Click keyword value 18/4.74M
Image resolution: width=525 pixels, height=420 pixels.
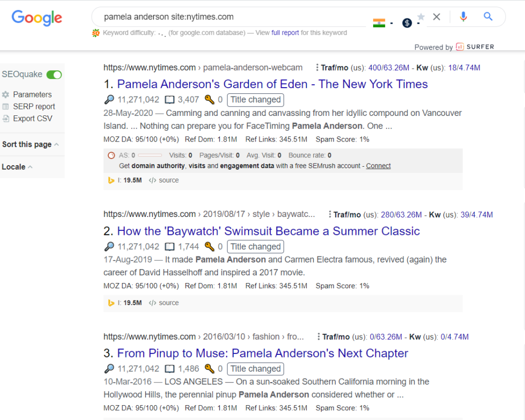464,68
